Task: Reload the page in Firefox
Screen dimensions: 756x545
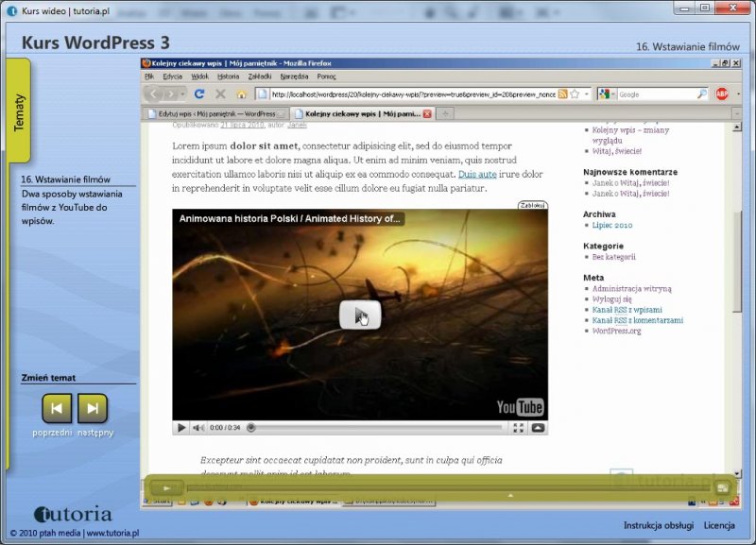Action: point(199,94)
